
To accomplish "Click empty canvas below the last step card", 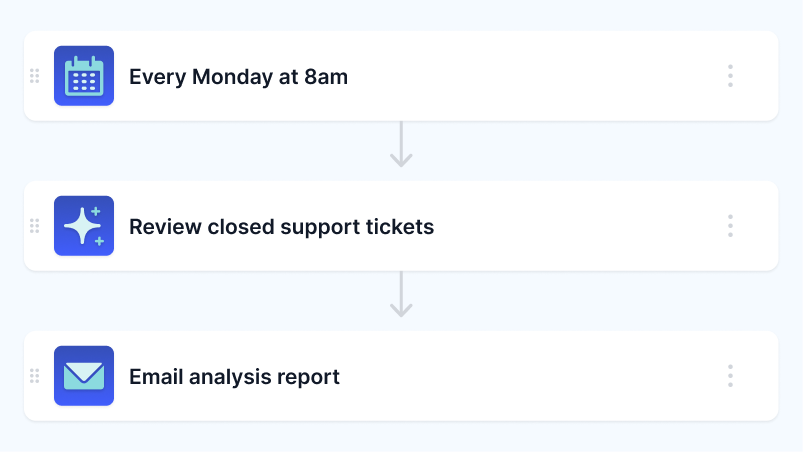I will point(400,438).
